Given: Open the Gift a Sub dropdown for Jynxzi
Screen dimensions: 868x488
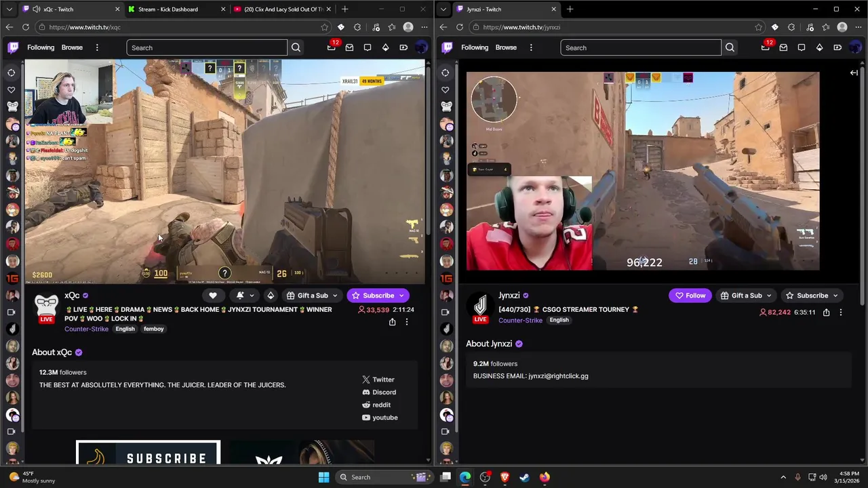Looking at the screenshot, I should coord(746,296).
